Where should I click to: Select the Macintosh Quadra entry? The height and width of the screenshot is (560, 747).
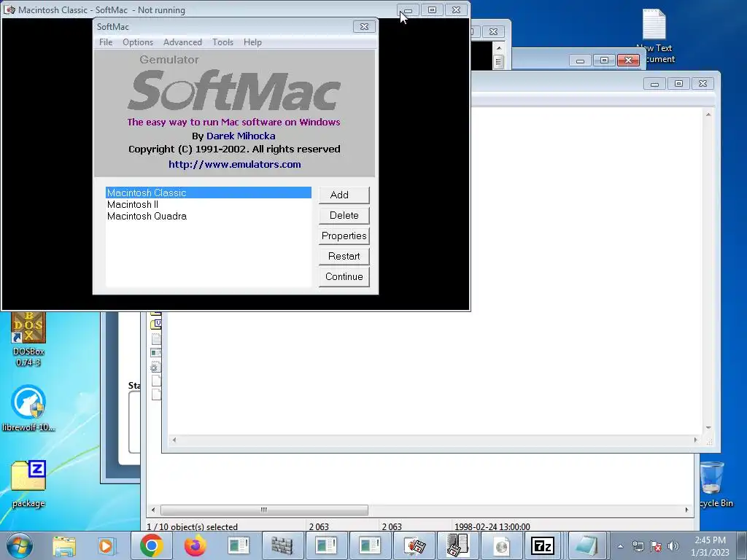pos(208,216)
